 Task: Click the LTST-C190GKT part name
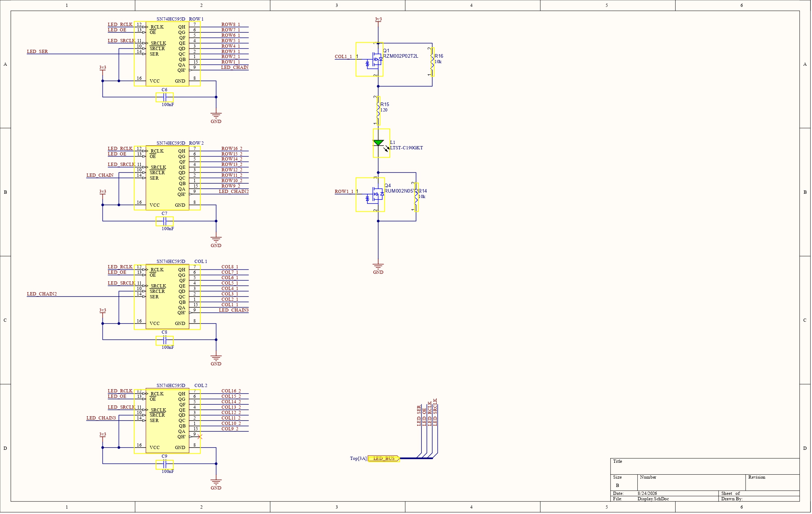pos(406,148)
